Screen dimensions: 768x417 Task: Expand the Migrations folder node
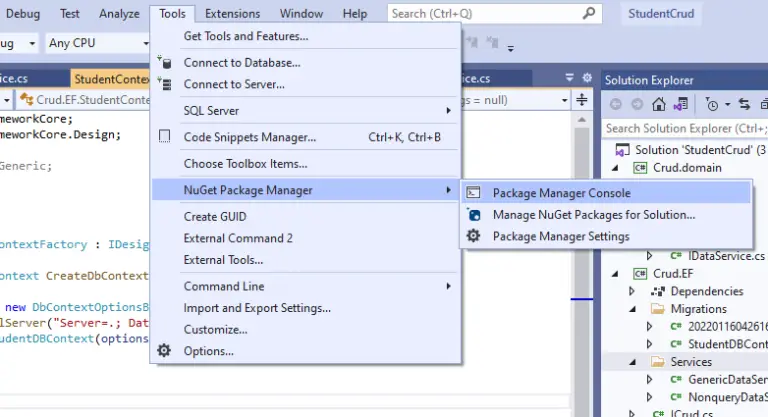632,309
